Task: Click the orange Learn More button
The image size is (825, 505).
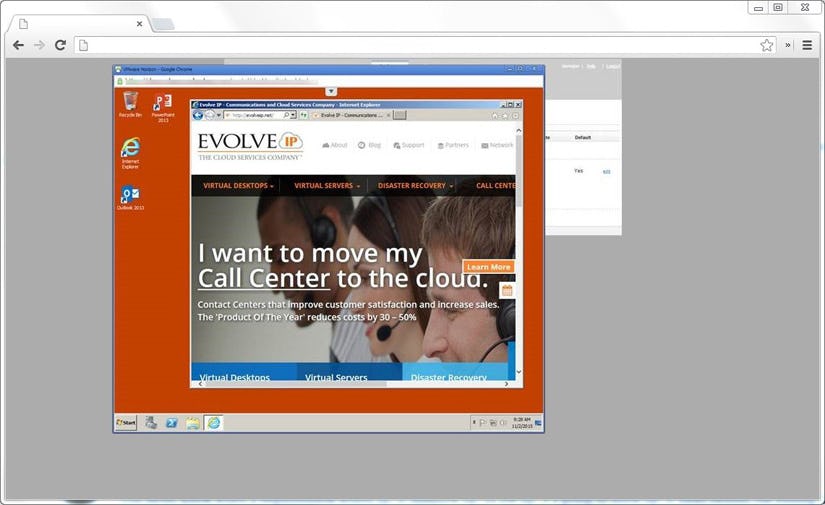Action: (x=488, y=267)
